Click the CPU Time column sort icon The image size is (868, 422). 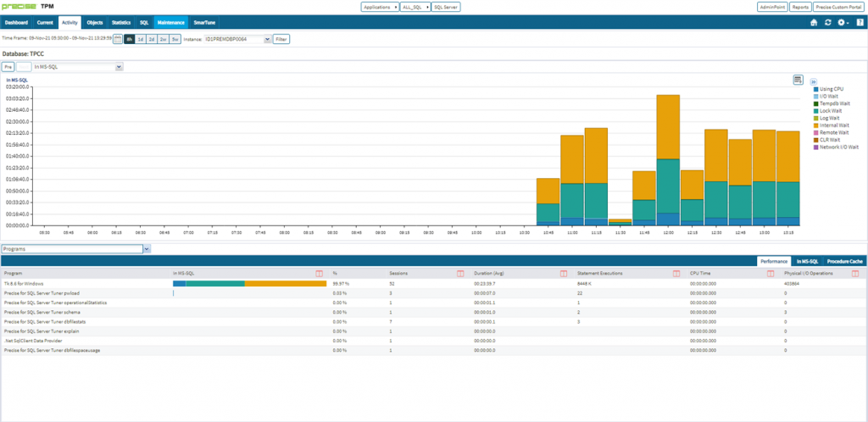[x=770, y=274]
